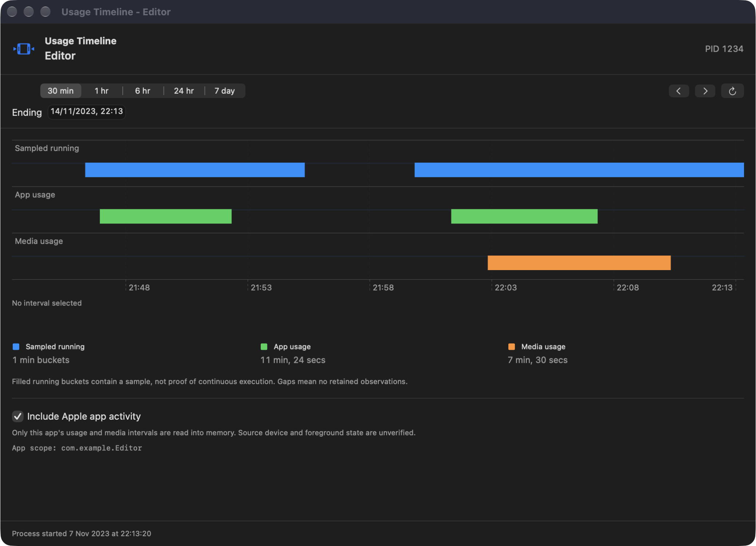Select the 1 hr range tab
The width and height of the screenshot is (756, 546).
102,91
